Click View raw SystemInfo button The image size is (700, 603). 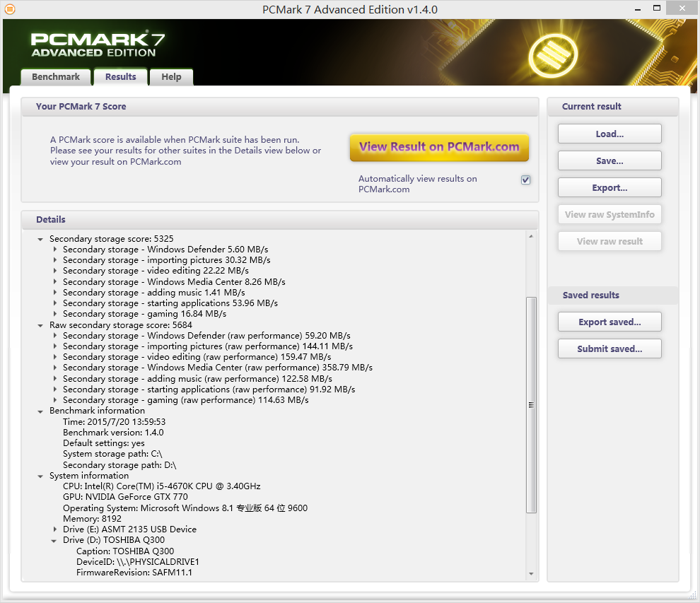[x=609, y=214]
